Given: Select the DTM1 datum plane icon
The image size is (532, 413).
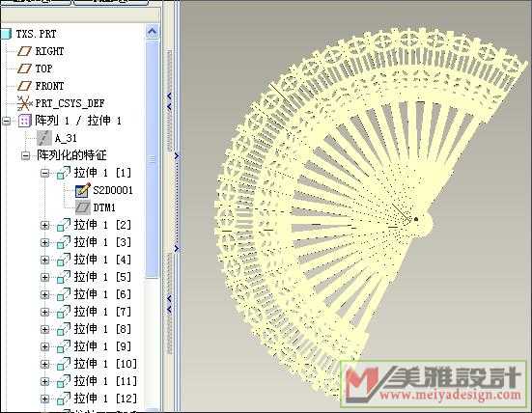Looking at the screenshot, I should pos(82,207).
